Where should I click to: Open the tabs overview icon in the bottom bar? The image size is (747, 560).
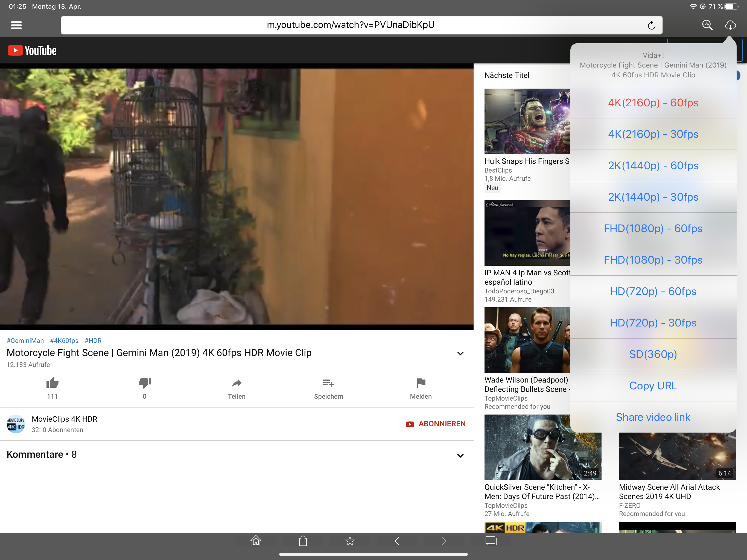[491, 541]
